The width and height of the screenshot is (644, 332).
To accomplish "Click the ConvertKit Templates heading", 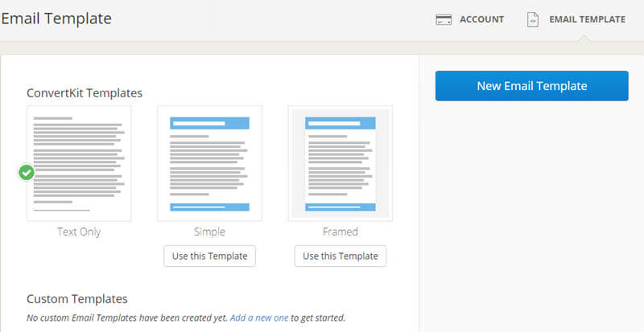I will pyautogui.click(x=85, y=93).
